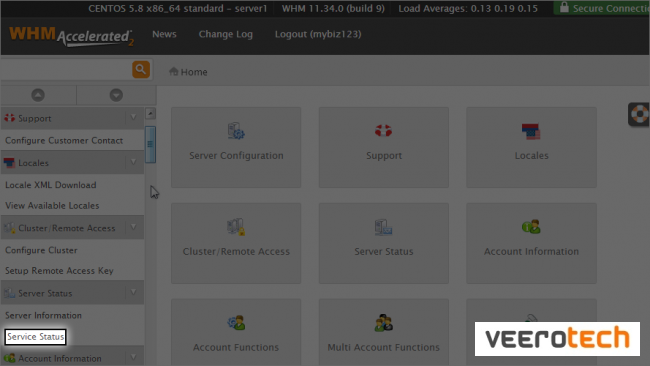Click the Cluster/Remote Access sidebar header
Viewport: 650px width, 366px height.
(x=73, y=228)
